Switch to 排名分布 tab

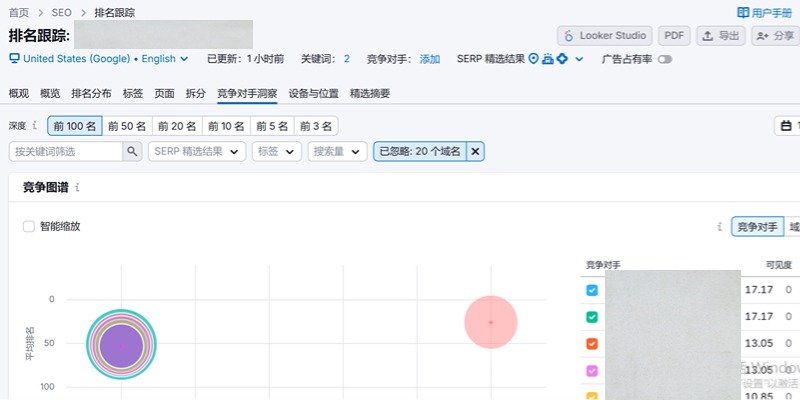coord(91,93)
